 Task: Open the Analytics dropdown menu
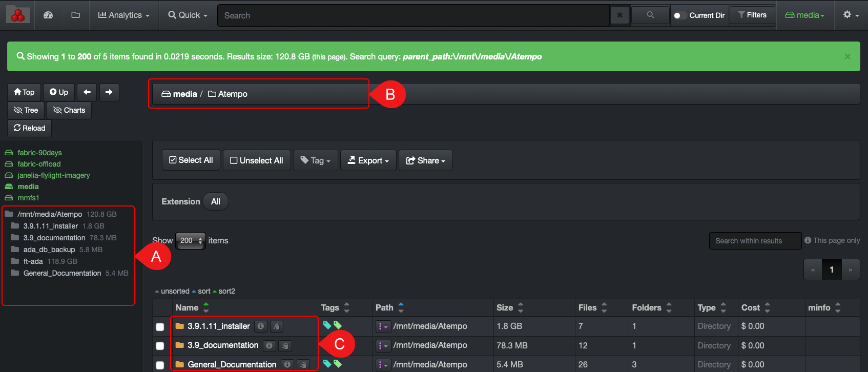124,15
